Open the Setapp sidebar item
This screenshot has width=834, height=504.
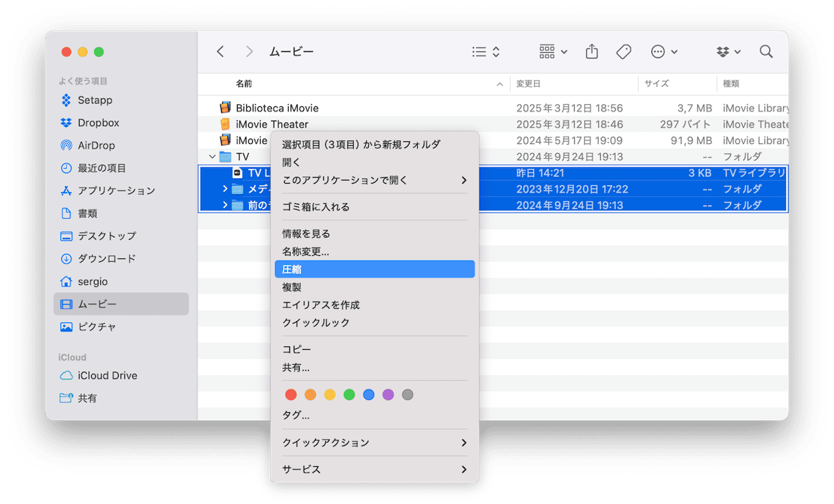(x=95, y=100)
